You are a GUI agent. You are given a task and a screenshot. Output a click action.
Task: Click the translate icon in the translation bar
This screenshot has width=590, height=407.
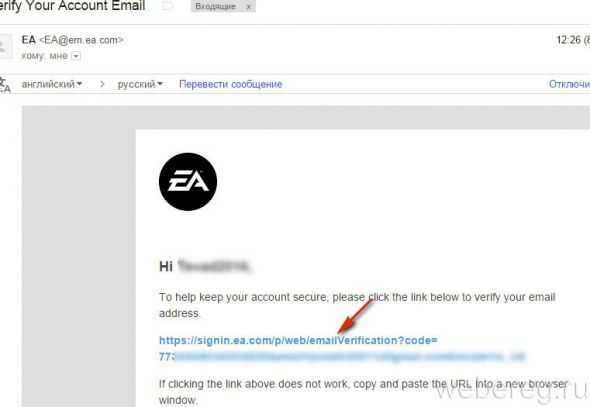click(5, 85)
